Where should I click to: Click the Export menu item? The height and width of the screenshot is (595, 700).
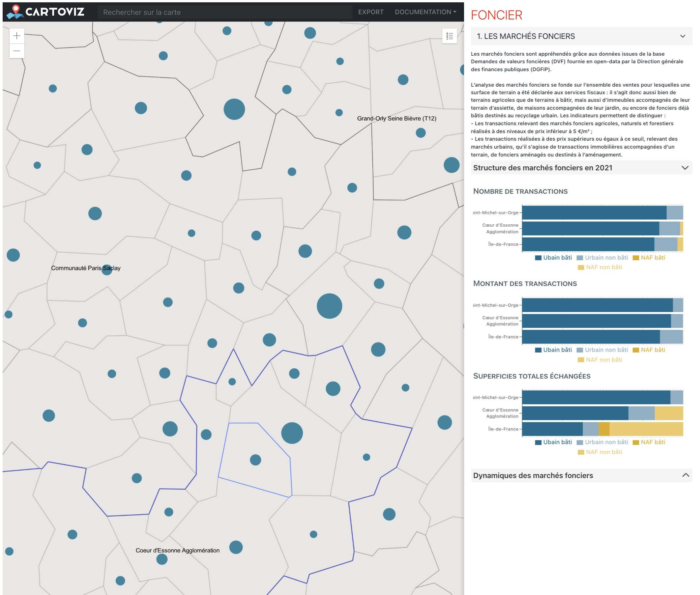370,12
